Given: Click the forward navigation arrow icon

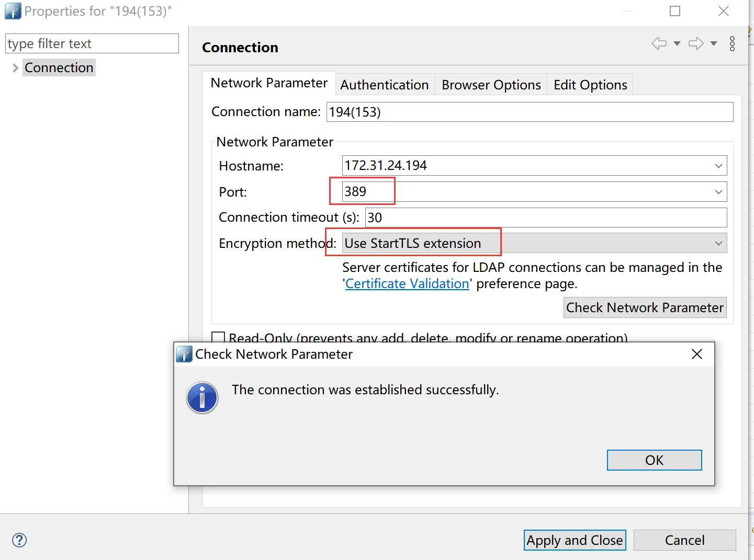Looking at the screenshot, I should click(x=696, y=43).
